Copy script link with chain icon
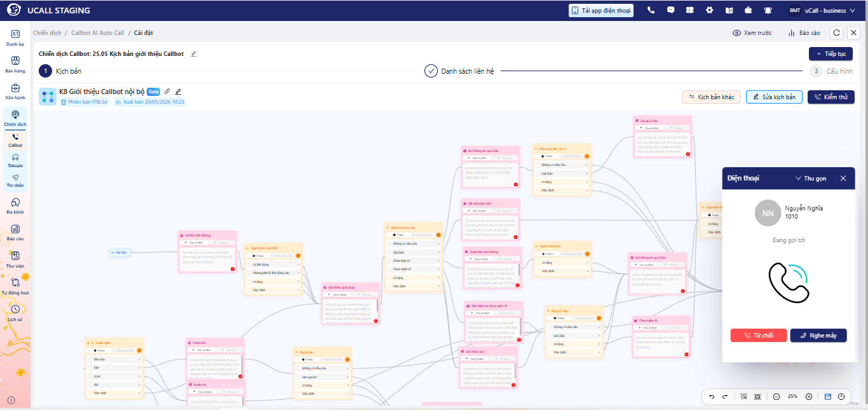 click(167, 92)
